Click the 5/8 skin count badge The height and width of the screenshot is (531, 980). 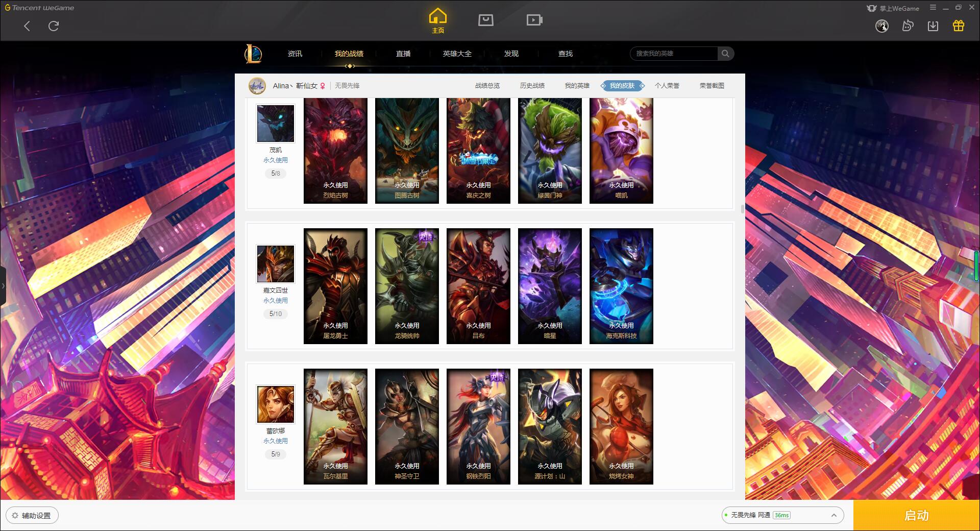(x=276, y=174)
